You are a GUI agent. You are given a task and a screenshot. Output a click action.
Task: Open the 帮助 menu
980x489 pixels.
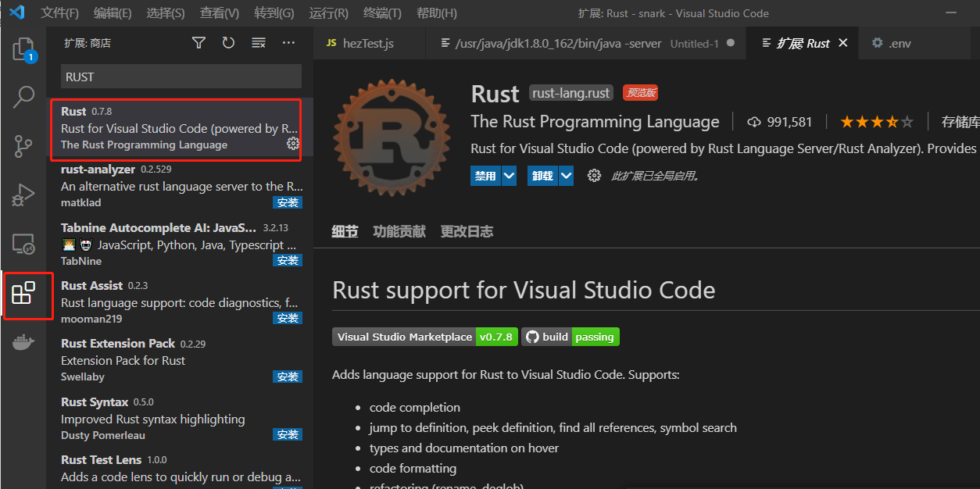436,12
